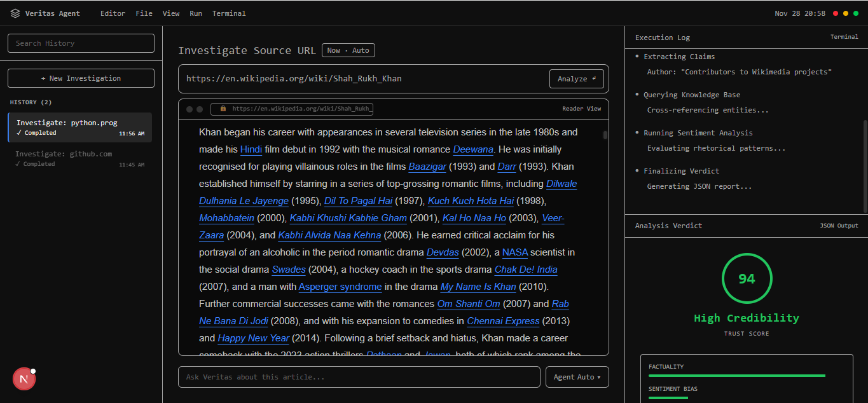Click the yellow dot in top-right corner
868x403 pixels.
846,13
